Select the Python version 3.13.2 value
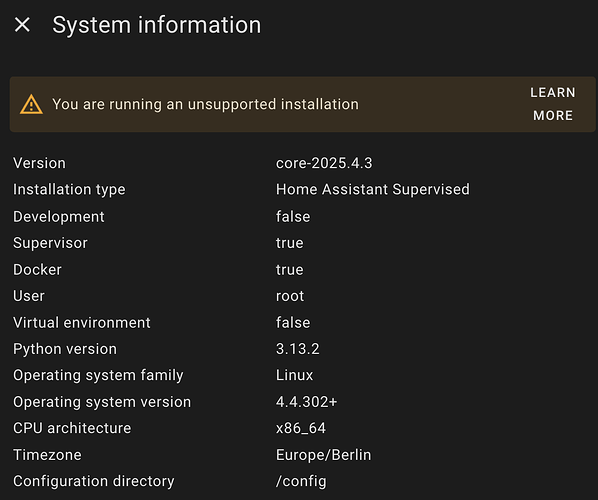Screen dimensions: 598x500 tap(297, 349)
